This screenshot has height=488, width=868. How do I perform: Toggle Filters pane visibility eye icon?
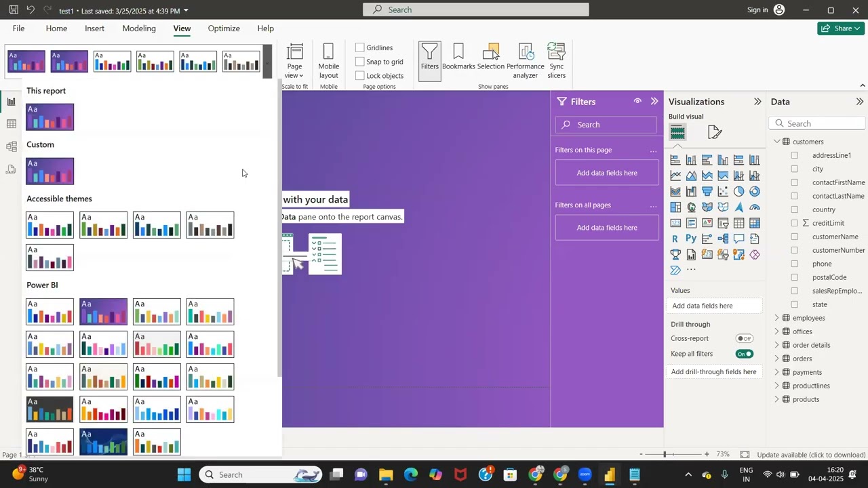pos(637,101)
